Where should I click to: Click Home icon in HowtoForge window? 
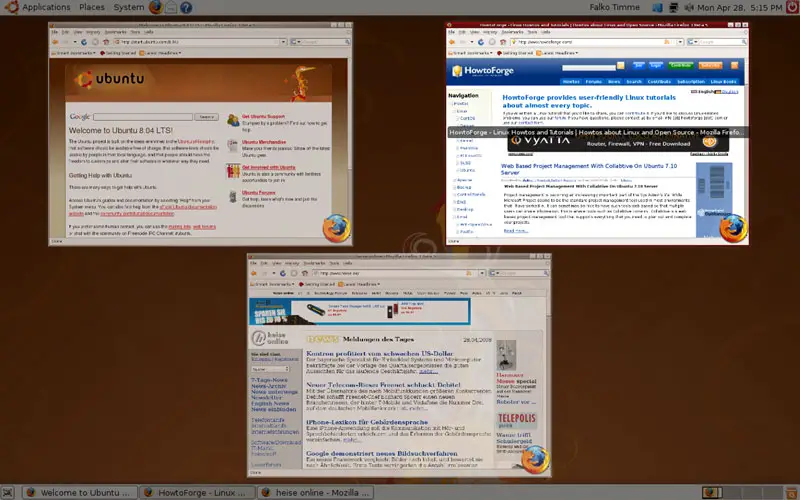503,42
